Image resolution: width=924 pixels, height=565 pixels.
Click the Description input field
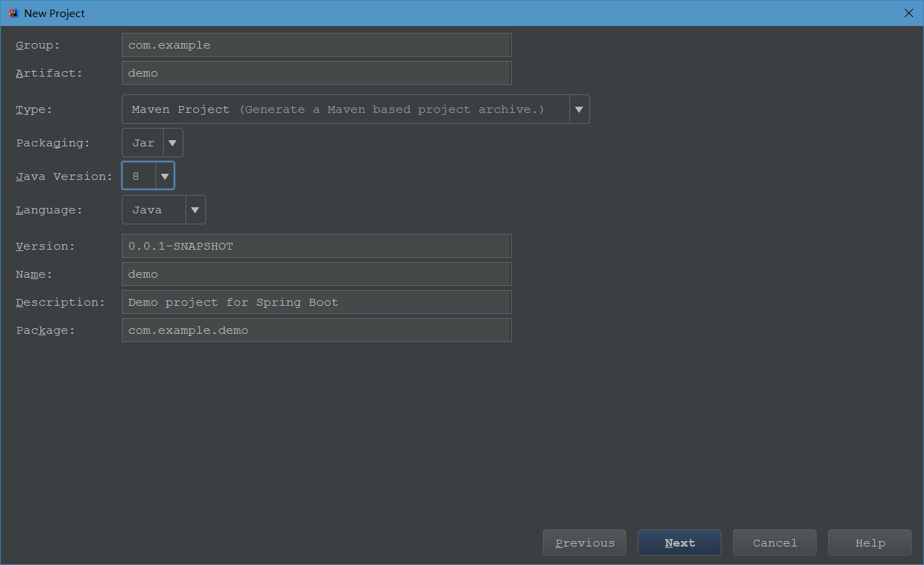316,302
